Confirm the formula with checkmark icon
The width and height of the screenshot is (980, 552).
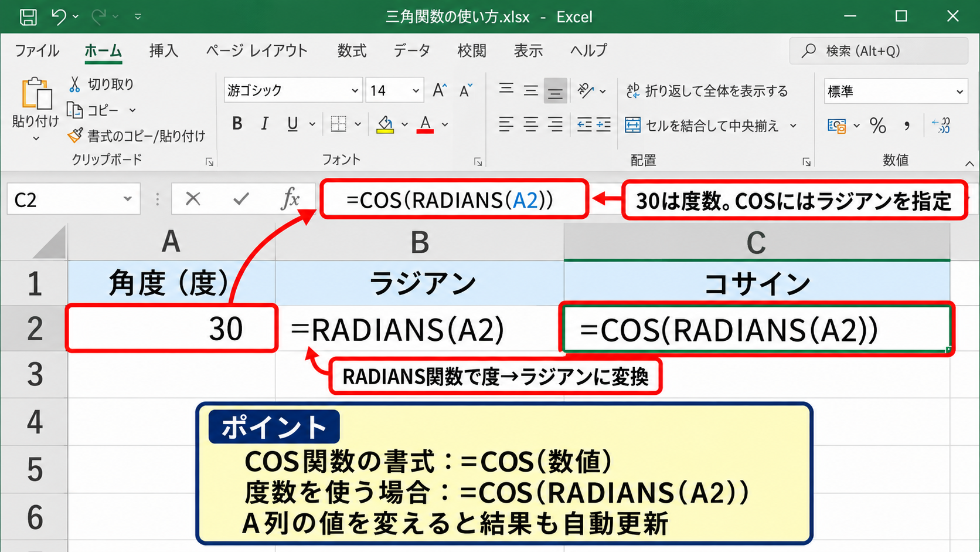(x=241, y=199)
